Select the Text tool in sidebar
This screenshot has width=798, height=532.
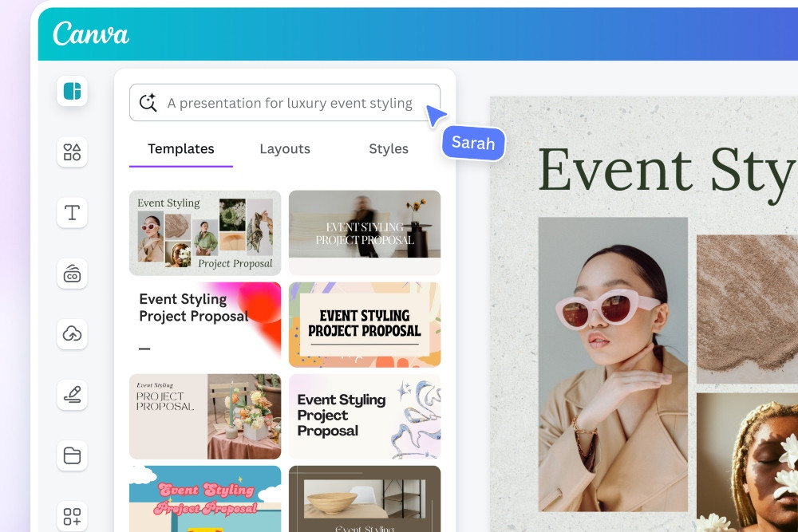coord(72,212)
